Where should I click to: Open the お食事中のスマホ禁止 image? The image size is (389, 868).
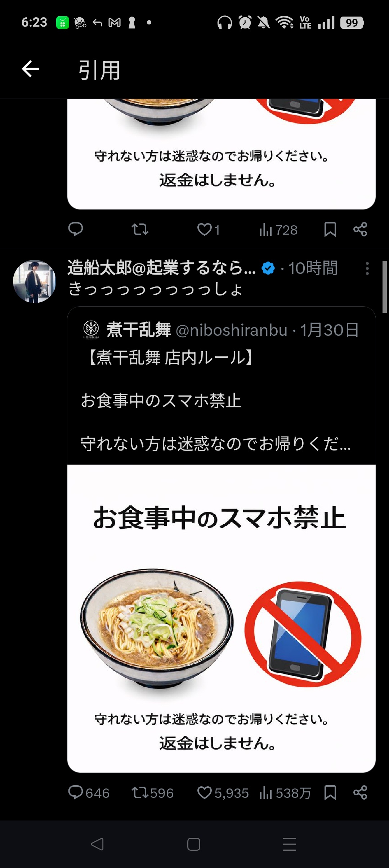click(x=222, y=618)
